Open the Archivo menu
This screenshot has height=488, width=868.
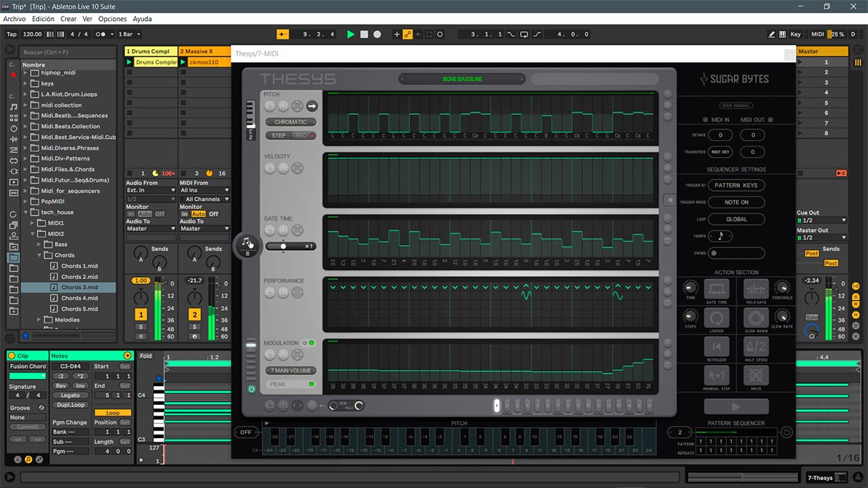click(14, 19)
